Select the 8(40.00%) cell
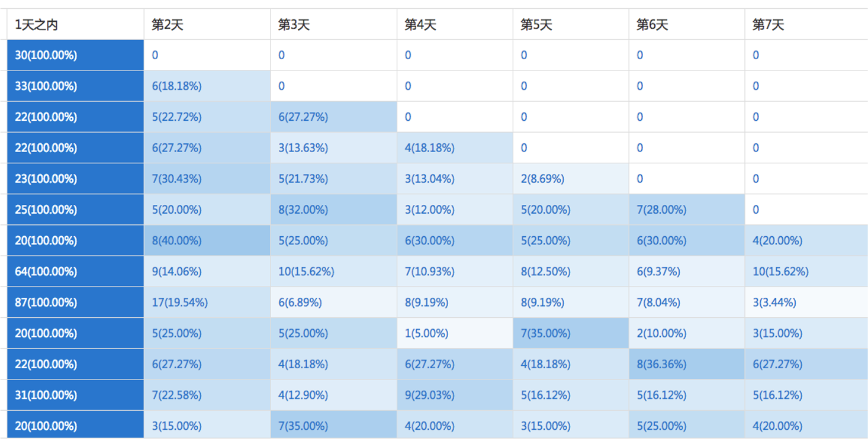This screenshot has width=868, height=441. point(176,241)
